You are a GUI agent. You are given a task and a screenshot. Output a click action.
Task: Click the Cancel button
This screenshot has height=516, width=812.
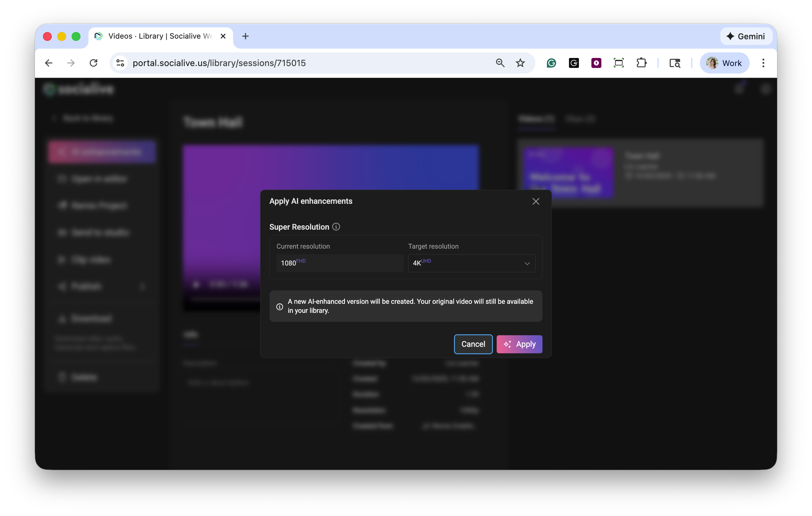point(473,344)
